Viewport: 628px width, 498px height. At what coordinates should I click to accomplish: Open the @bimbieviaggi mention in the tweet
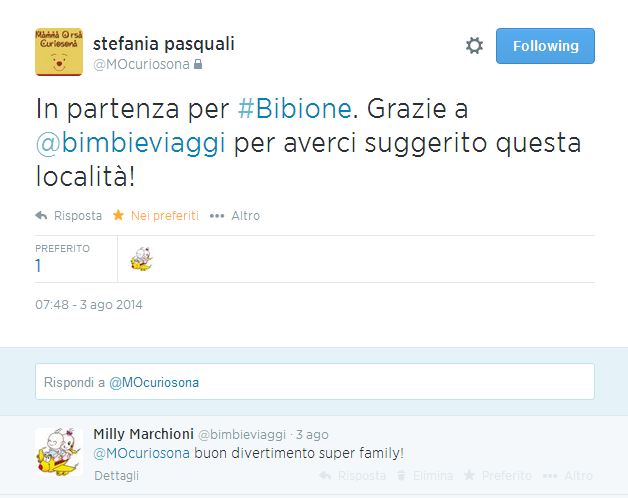tap(131, 143)
